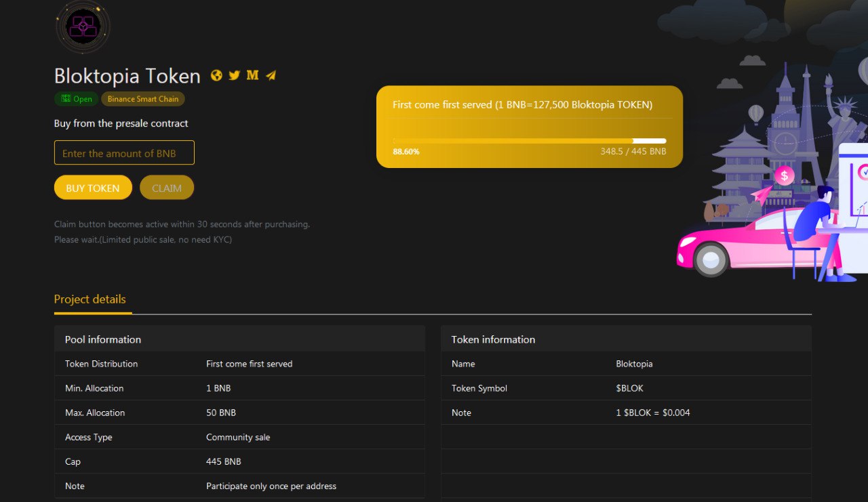
Task: Click the Open status badge
Action: click(x=77, y=99)
